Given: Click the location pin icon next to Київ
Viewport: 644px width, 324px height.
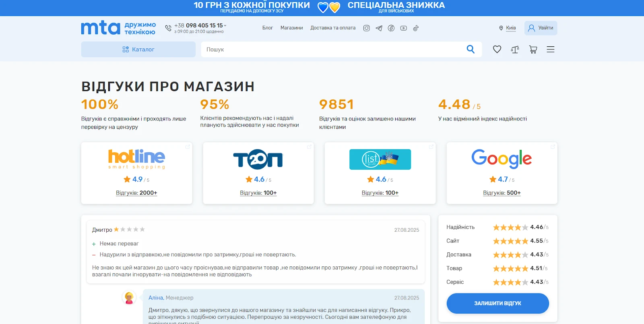Looking at the screenshot, I should point(501,28).
